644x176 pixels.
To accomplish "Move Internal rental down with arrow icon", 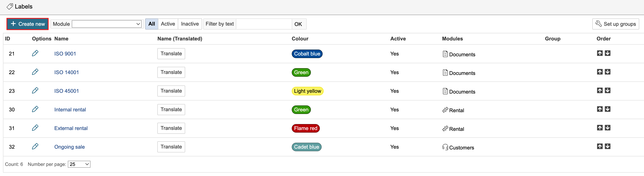I will point(607,109).
